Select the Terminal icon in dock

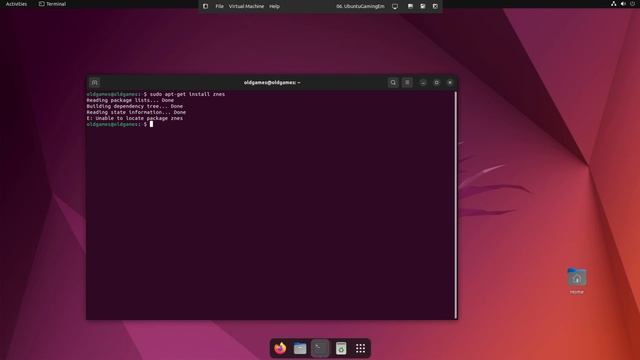(x=320, y=348)
